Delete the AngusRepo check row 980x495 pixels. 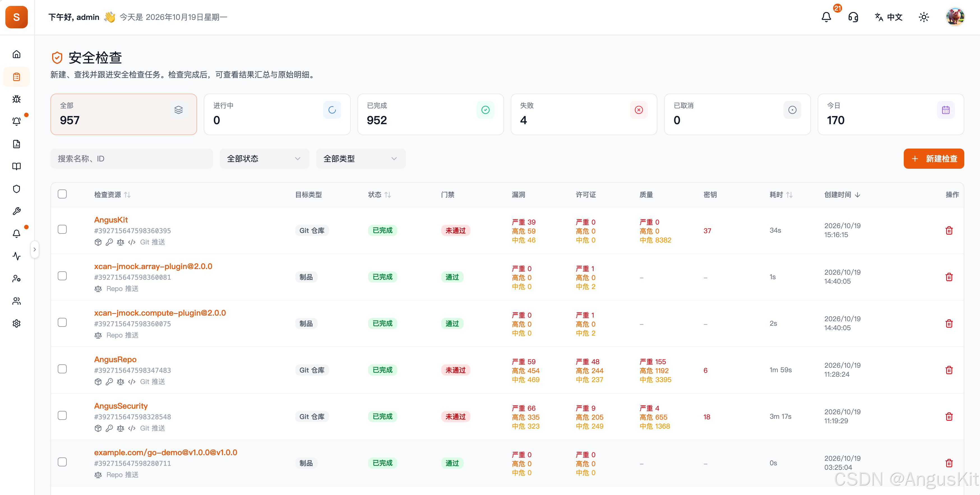[x=949, y=370]
